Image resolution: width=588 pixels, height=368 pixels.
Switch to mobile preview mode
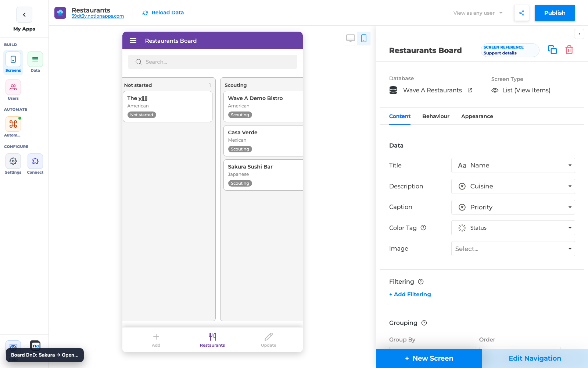click(x=364, y=38)
